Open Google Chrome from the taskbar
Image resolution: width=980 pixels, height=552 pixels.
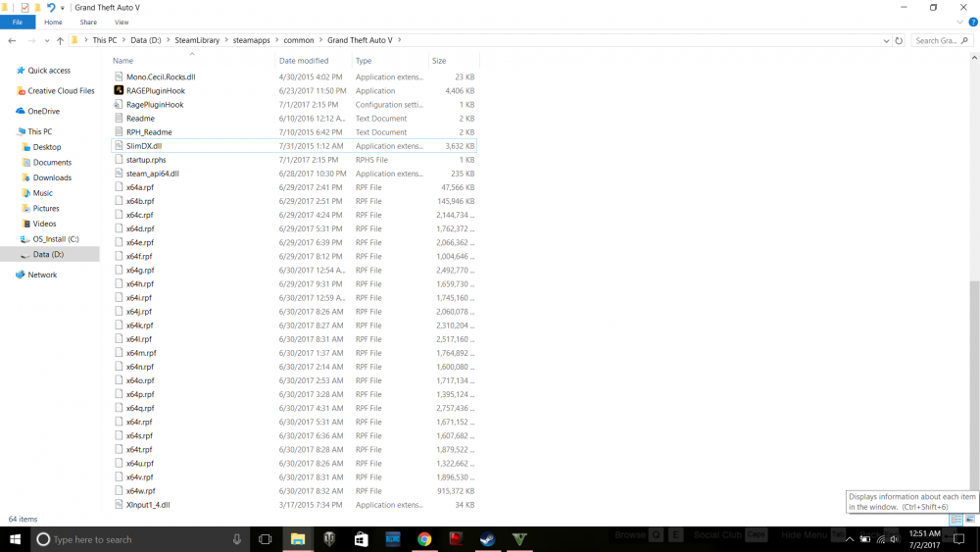[424, 539]
